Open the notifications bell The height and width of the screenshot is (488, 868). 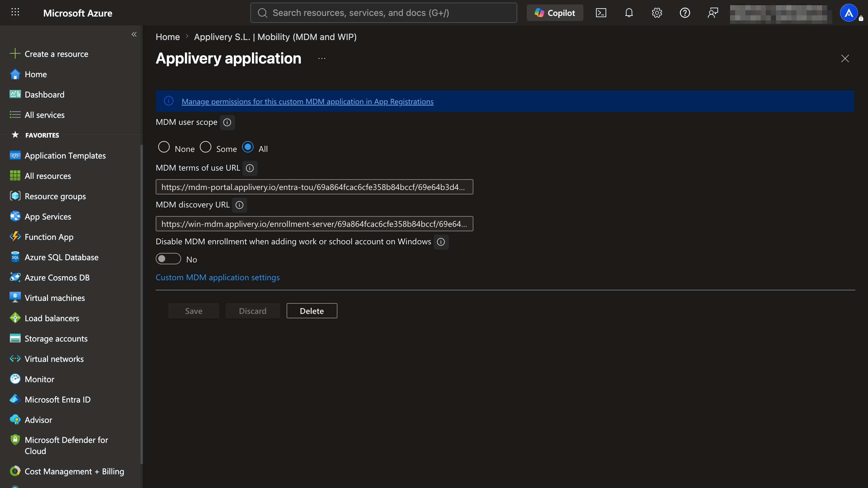pyautogui.click(x=629, y=13)
